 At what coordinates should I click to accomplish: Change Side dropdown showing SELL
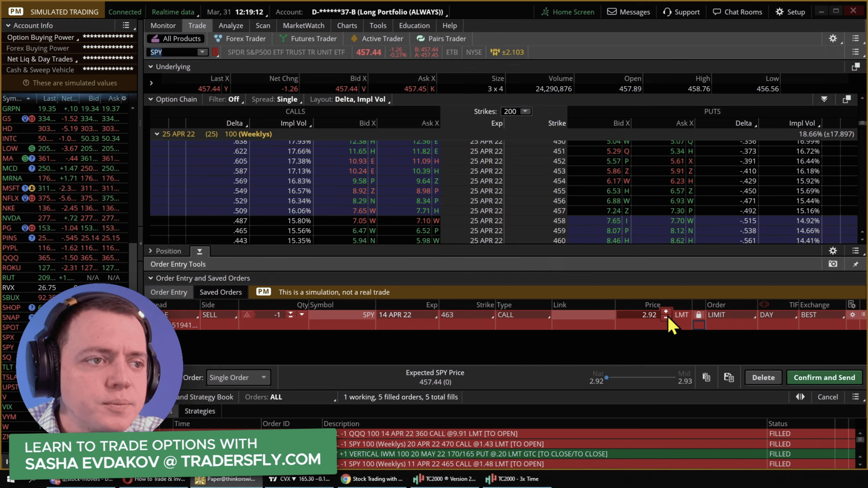(219, 315)
